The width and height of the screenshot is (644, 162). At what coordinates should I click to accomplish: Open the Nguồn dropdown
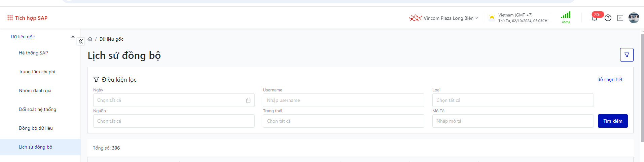(x=173, y=121)
